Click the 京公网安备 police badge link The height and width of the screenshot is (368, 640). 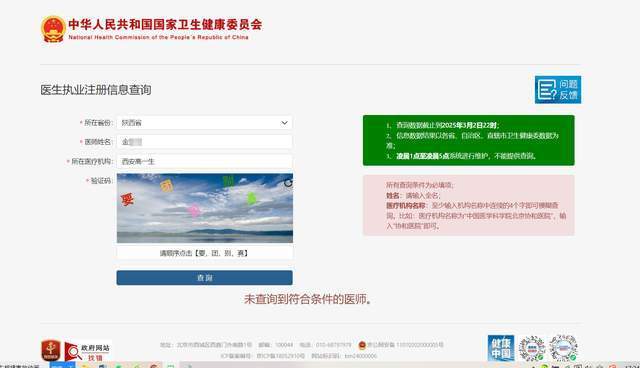[x=401, y=345]
